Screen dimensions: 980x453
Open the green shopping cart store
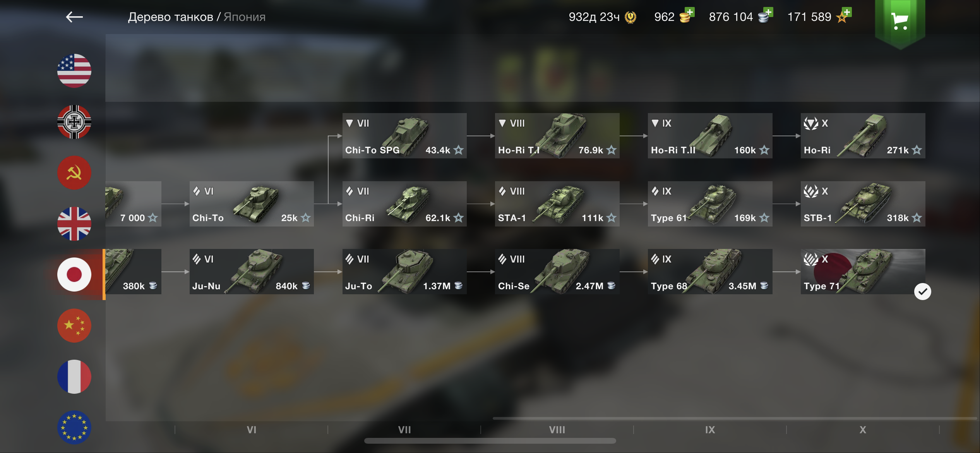[900, 21]
